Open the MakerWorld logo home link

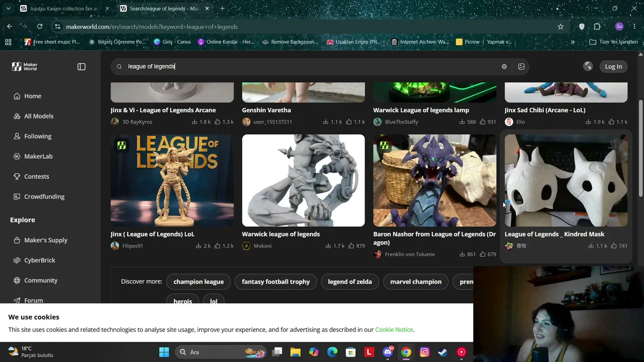pos(25,66)
